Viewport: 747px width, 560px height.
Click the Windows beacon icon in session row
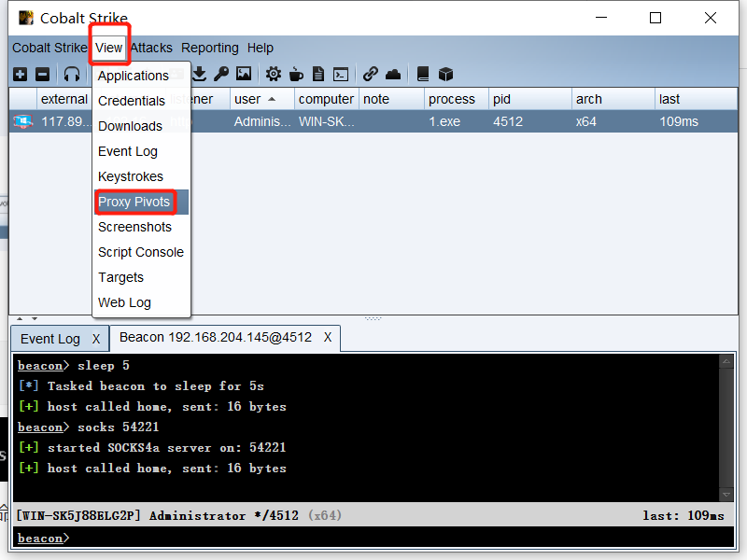(x=22, y=121)
